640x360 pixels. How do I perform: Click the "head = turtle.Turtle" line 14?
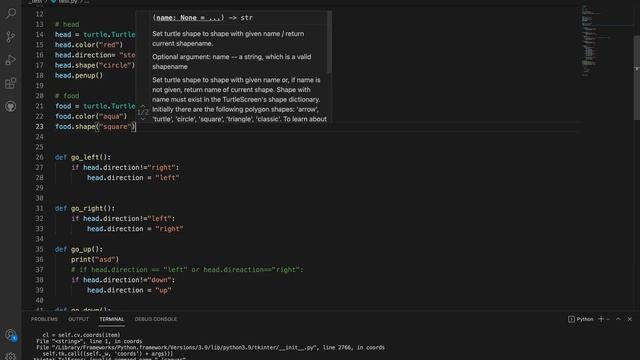[x=95, y=35]
